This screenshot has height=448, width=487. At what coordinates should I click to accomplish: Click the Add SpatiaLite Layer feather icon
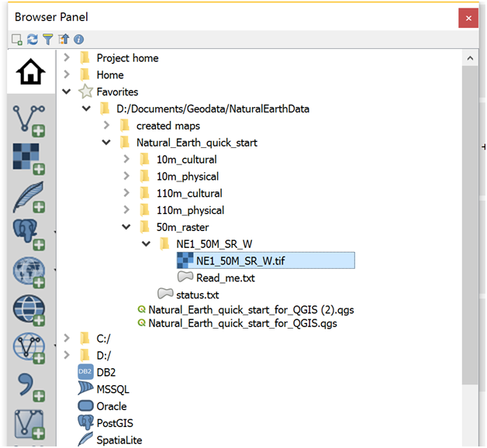pos(29,197)
